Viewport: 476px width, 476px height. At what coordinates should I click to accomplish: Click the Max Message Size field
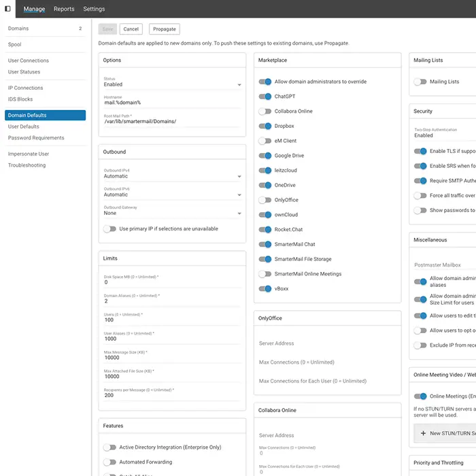tap(172, 356)
